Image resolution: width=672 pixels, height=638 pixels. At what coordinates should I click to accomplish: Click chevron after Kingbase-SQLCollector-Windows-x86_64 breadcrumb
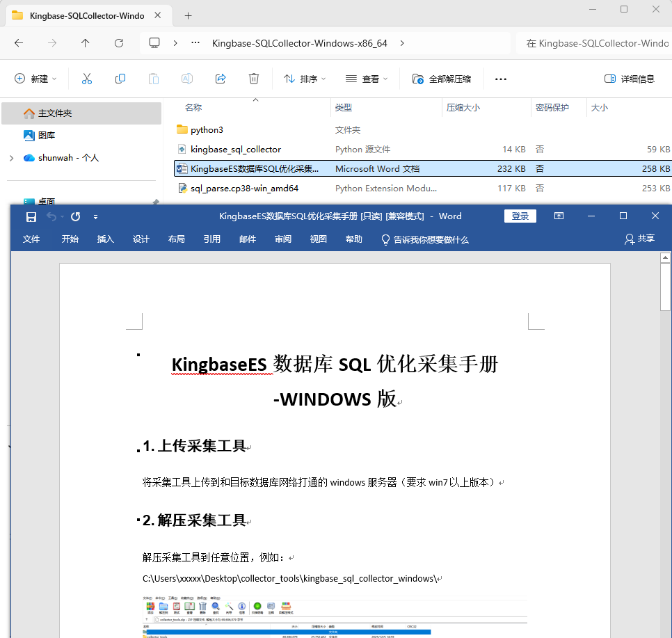(x=402, y=43)
